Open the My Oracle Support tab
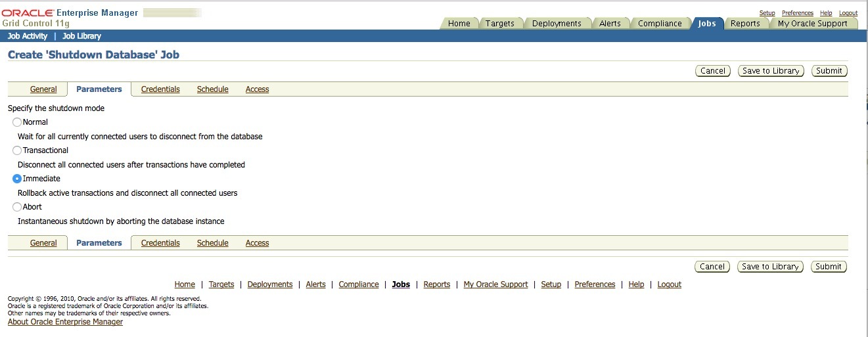This screenshot has width=868, height=337. tap(813, 24)
